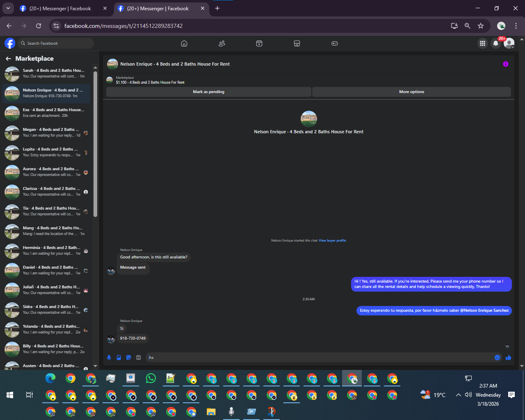Viewport: 525px width, 420px height.
Task: Open File Explorer from the taskbar
Action: 211,411
